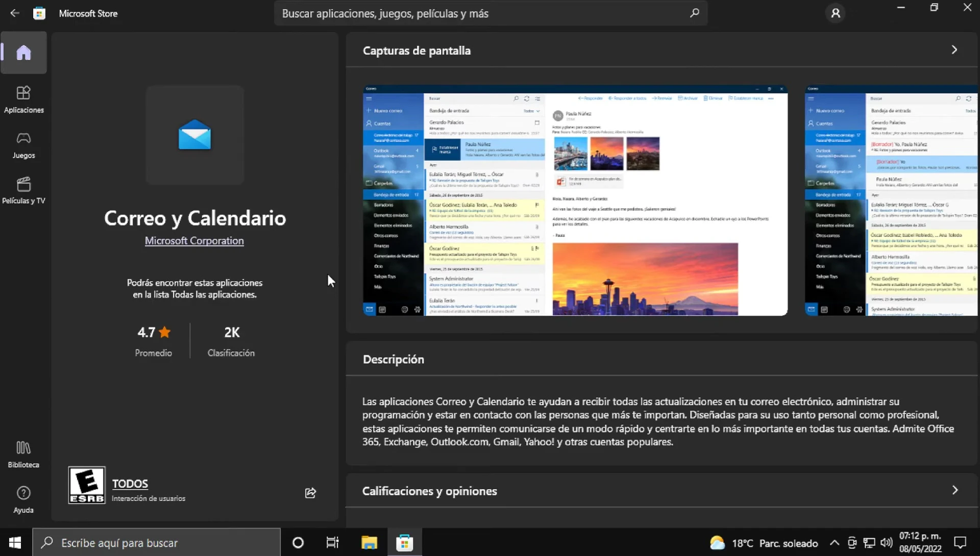Open the user account profile icon
980x556 pixels.
[x=836, y=13]
